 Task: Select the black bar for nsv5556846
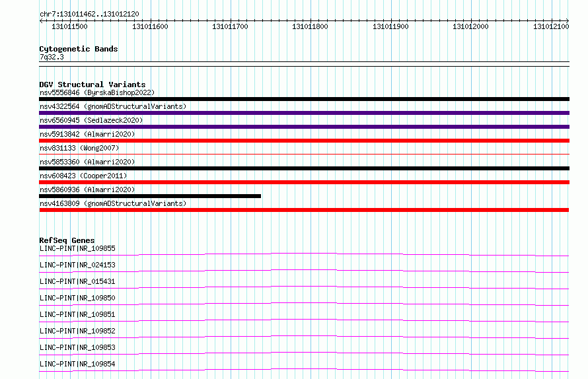pyautogui.click(x=304, y=99)
